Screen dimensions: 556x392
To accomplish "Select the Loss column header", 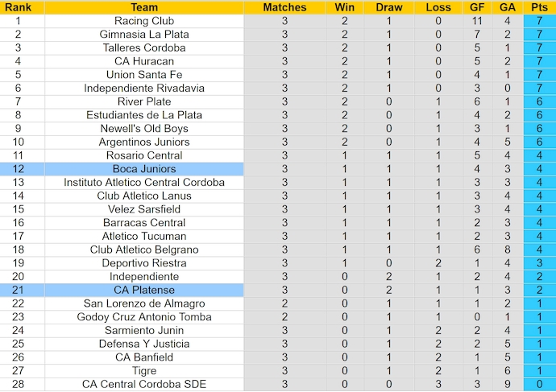I will (438, 7).
